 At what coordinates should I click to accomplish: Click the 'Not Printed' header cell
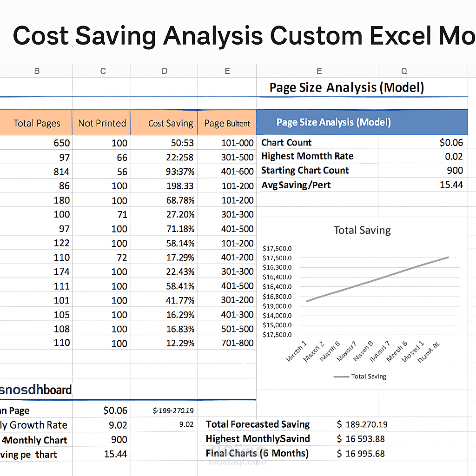(102, 123)
